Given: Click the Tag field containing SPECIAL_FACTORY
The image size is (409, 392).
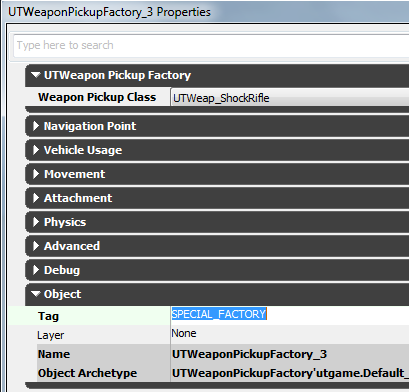Looking at the screenshot, I should pos(290,315).
